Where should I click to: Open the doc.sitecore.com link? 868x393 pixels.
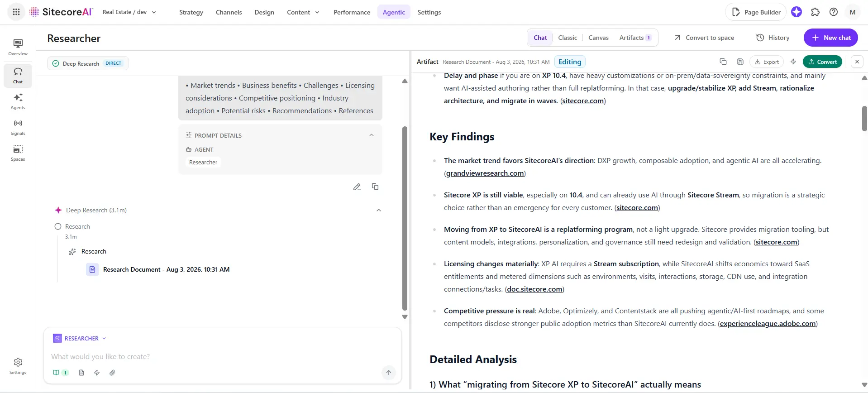click(x=534, y=289)
